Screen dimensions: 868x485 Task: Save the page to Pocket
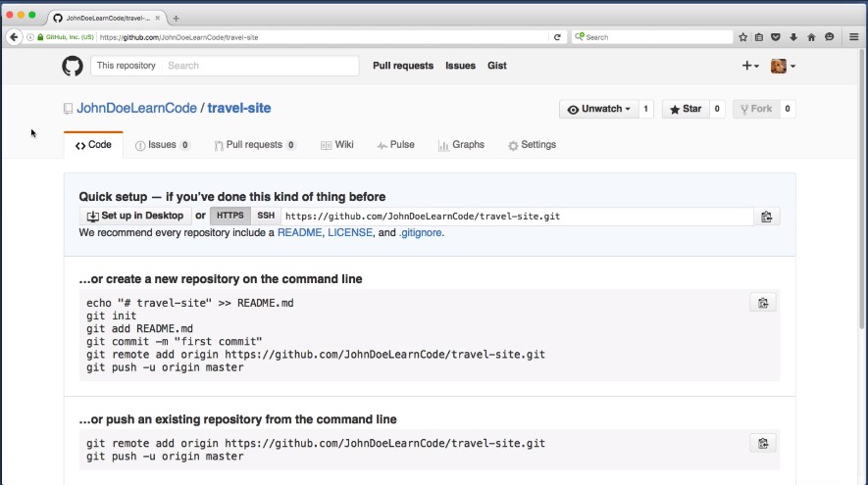777,37
